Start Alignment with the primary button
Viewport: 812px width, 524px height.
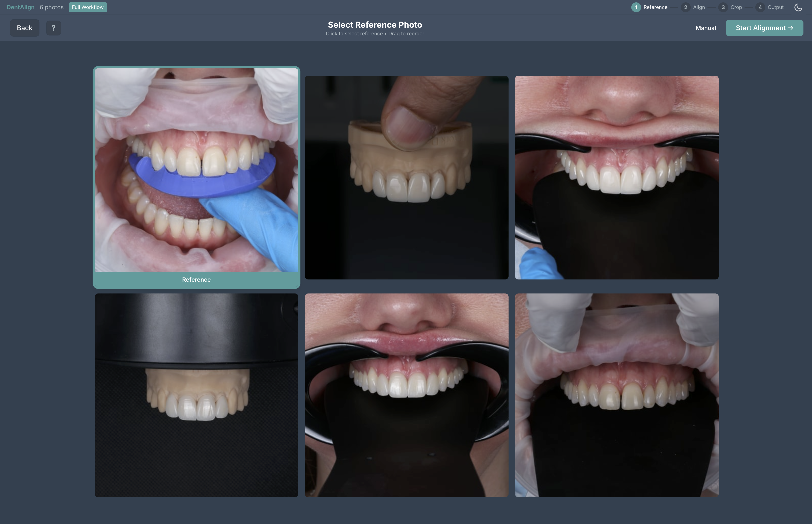coord(764,28)
